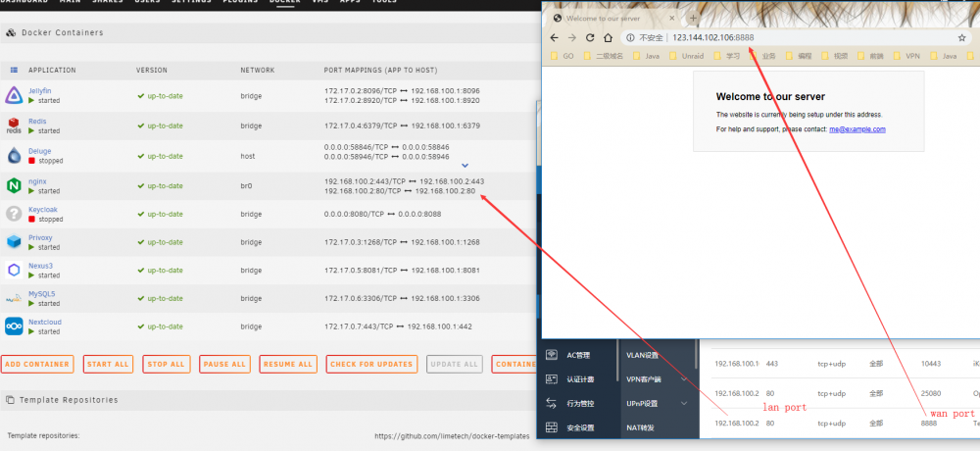The image size is (980, 451).
Task: Open the Unraid bookmark folder
Action: 686,56
